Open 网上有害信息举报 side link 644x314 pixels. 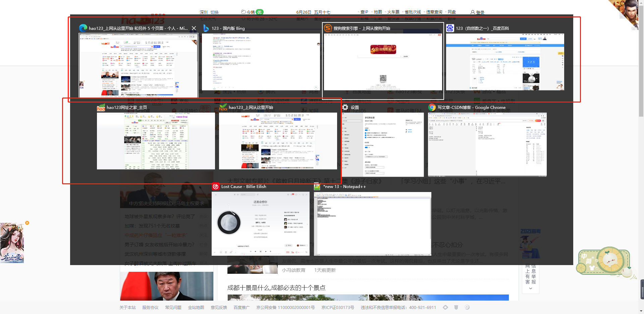pyautogui.click(x=531, y=274)
